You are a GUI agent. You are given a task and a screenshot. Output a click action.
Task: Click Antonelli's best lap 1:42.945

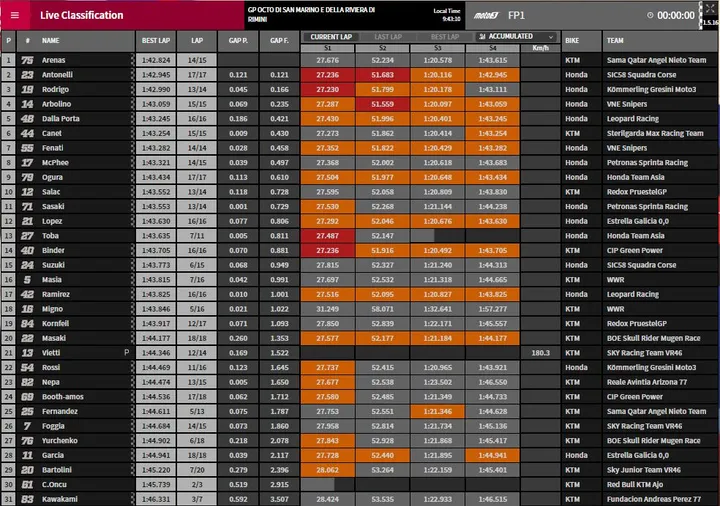coord(156,75)
